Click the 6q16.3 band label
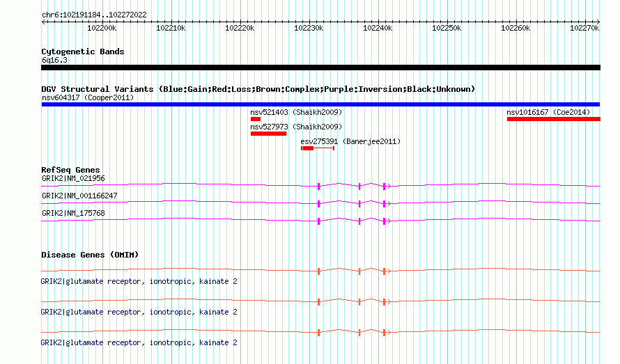 pos(54,60)
